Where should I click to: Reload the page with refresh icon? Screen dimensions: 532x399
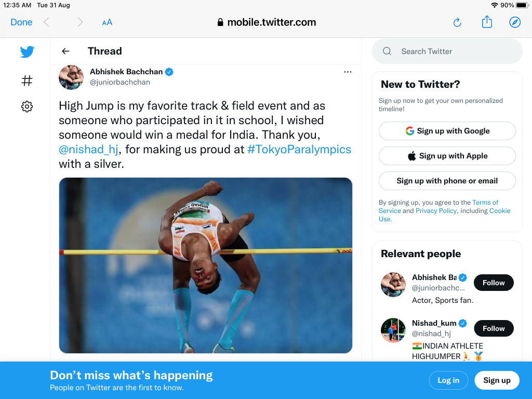point(457,22)
